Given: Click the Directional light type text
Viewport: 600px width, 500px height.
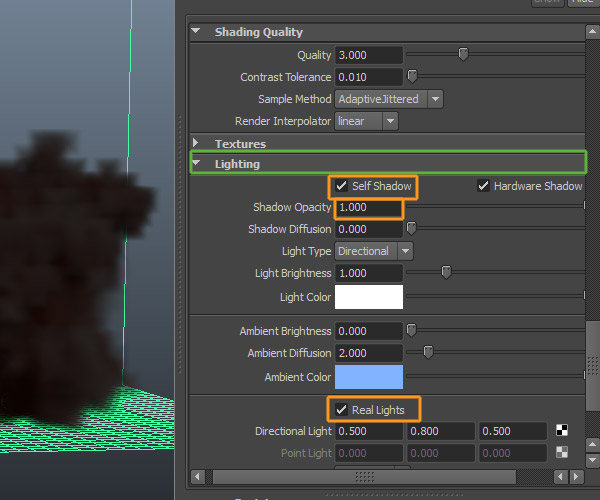Looking at the screenshot, I should click(363, 251).
